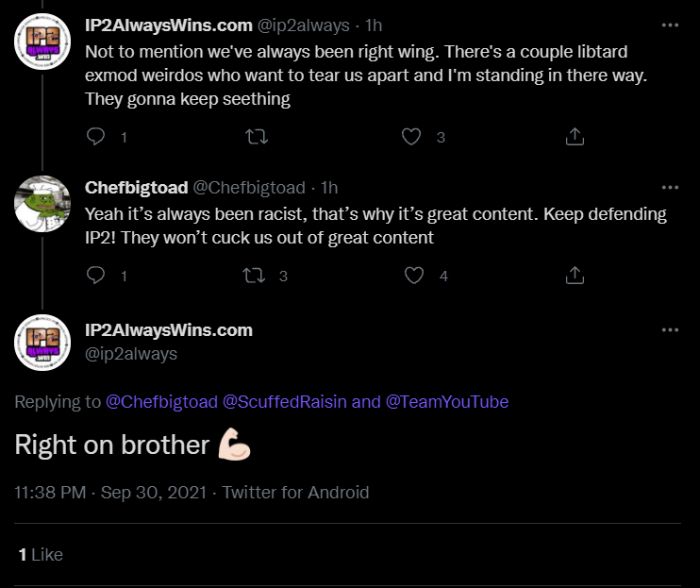This screenshot has width=700, height=588.
Task: Click the @TeamYouTube mention link
Action: pos(447,402)
